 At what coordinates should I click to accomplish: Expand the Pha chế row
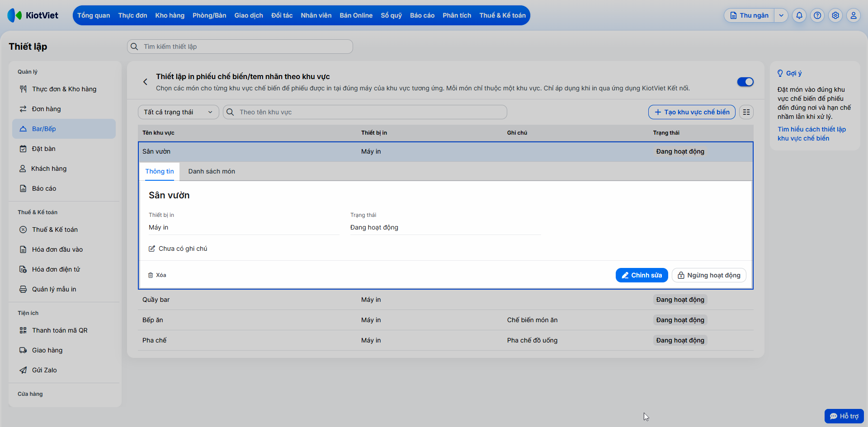(446, 340)
